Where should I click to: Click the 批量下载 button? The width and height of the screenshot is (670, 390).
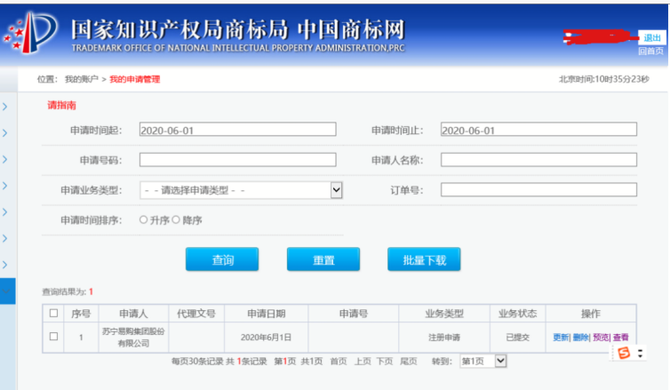tap(424, 259)
